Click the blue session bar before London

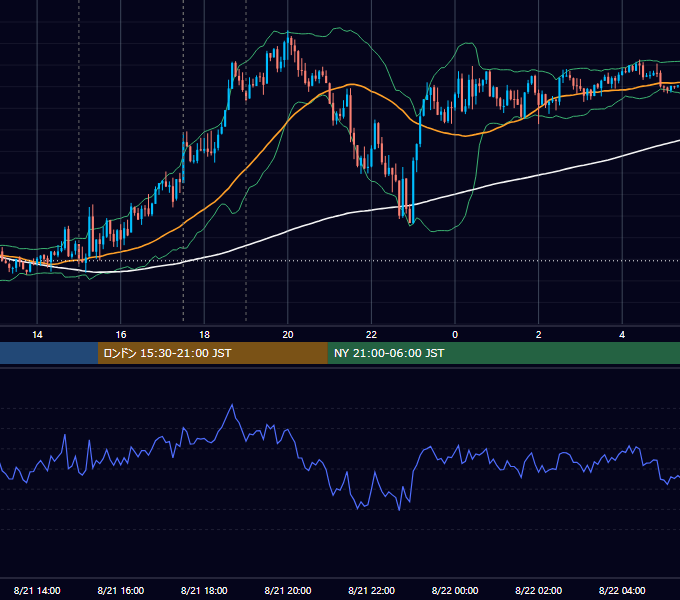coord(49,353)
